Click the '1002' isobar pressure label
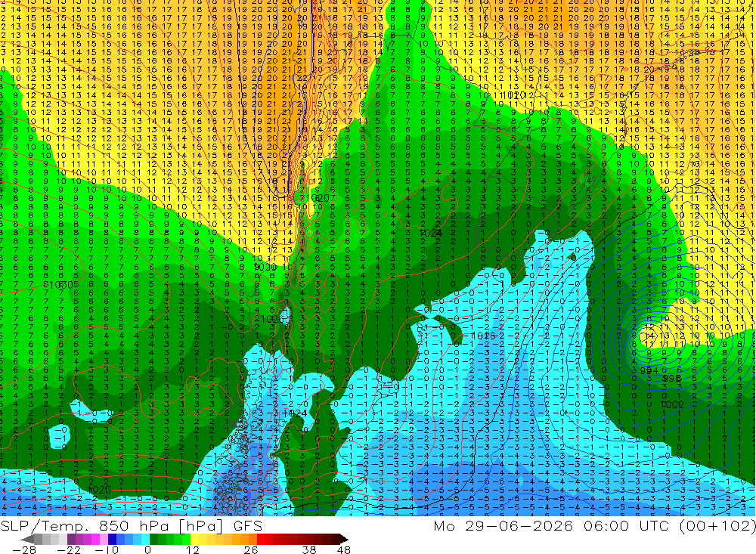756x554 pixels. [671, 404]
